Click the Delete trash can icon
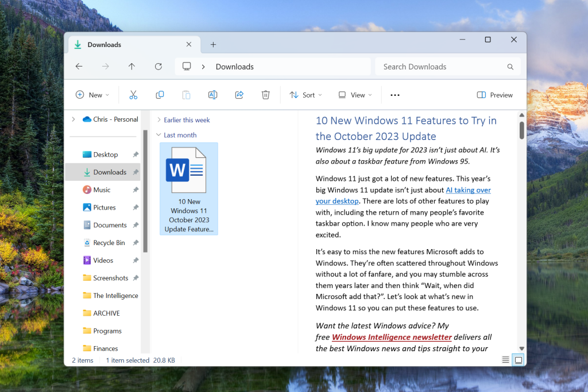The height and width of the screenshot is (392, 588). click(x=265, y=95)
